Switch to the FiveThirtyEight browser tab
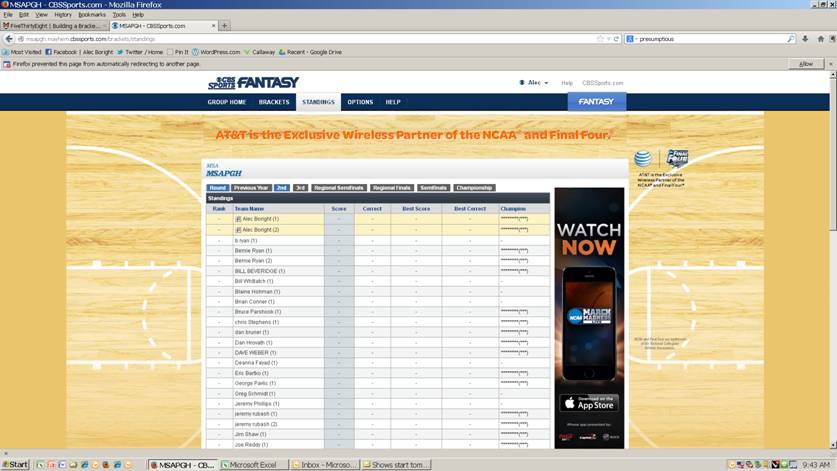Viewport: 837px width, 471px height. [53, 25]
